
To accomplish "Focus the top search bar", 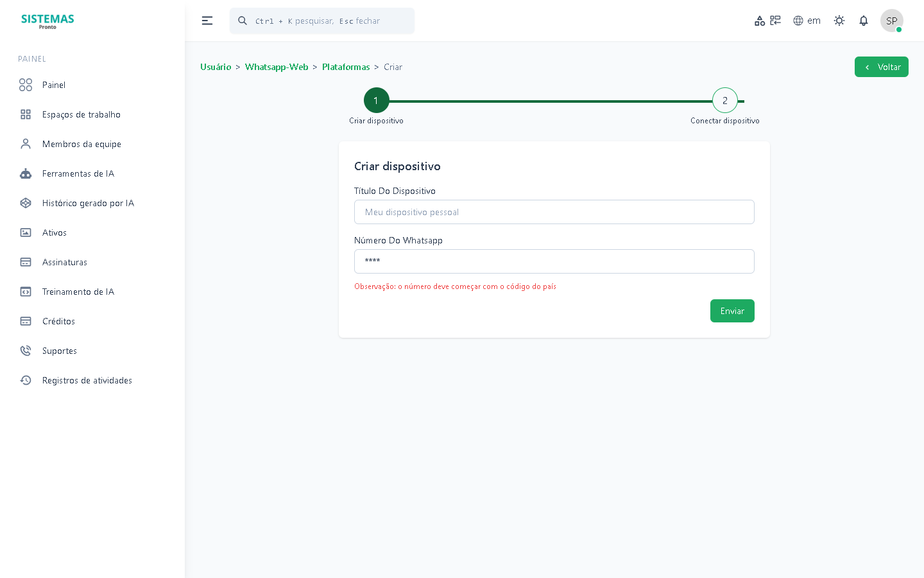I will 322,21.
